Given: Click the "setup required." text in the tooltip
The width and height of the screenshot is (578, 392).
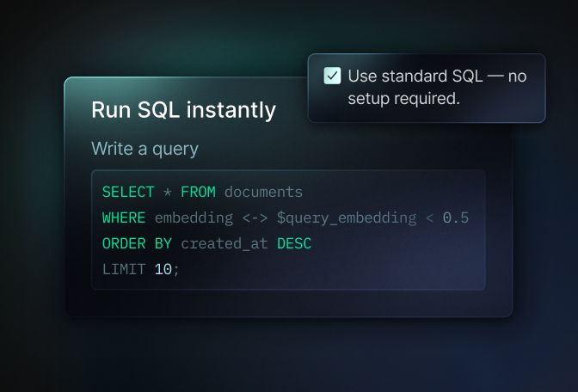Looking at the screenshot, I should (x=403, y=99).
